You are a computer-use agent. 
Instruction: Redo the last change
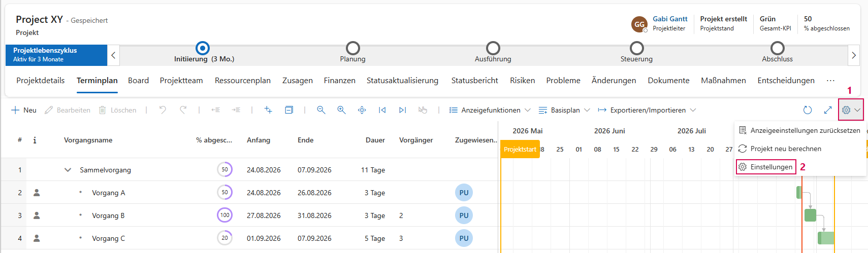click(x=183, y=110)
